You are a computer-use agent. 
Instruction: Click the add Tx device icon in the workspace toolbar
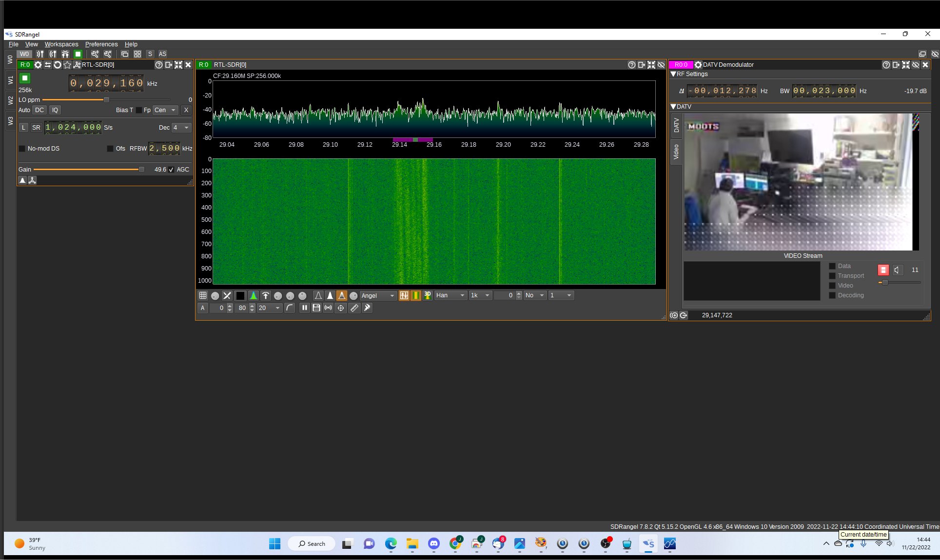(x=53, y=54)
